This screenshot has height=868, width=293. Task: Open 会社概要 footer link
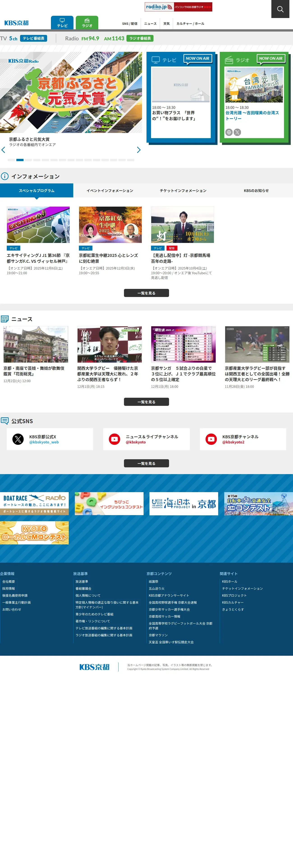pos(8,582)
